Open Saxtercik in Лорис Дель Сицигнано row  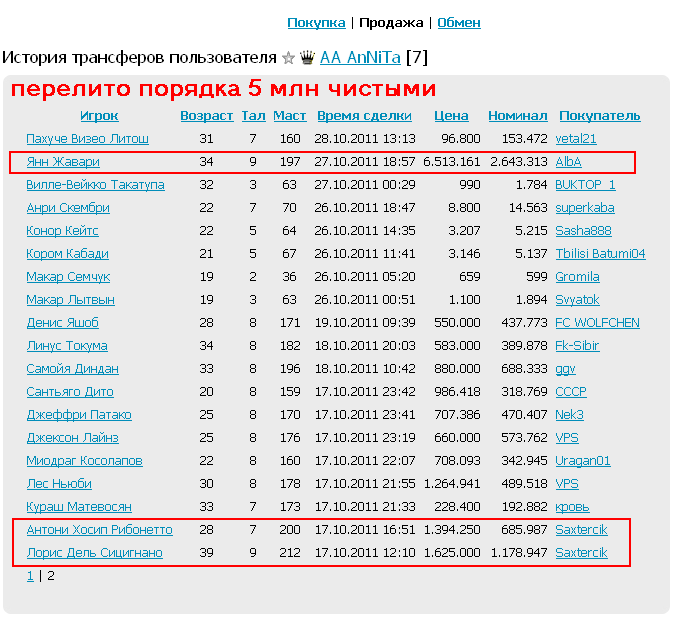[582, 552]
